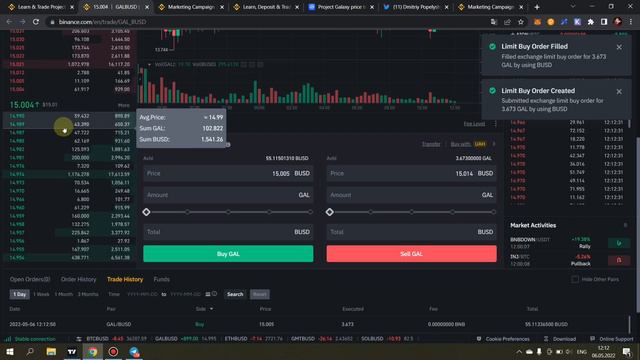Open the Windows Start menu

click(9, 351)
